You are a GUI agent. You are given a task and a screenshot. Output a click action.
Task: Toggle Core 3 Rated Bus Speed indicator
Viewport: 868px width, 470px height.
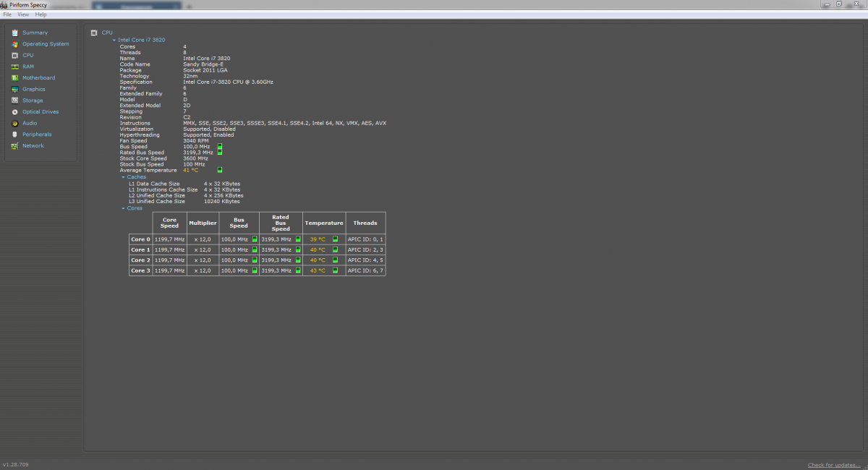click(x=298, y=270)
